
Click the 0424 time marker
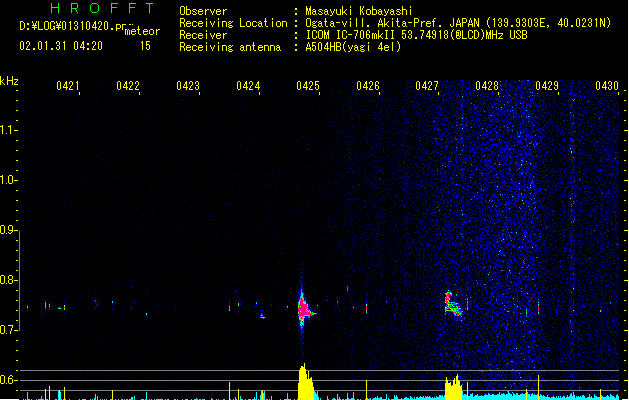point(248,85)
